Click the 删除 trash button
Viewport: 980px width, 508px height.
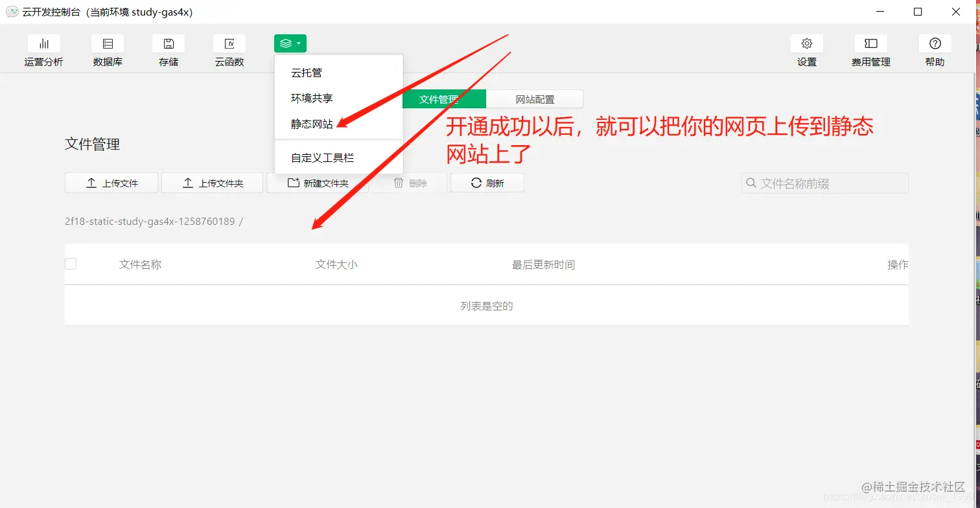click(x=410, y=183)
